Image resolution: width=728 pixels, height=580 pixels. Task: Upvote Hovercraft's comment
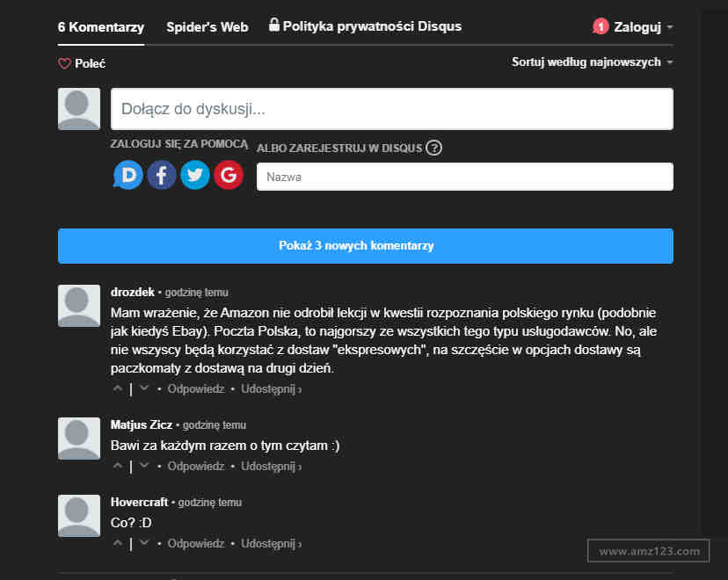point(118,543)
